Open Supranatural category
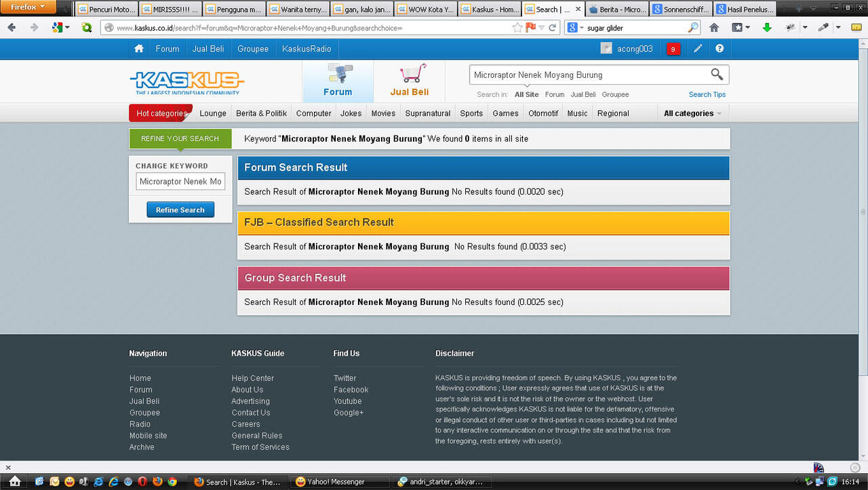The image size is (868, 490). click(x=428, y=113)
